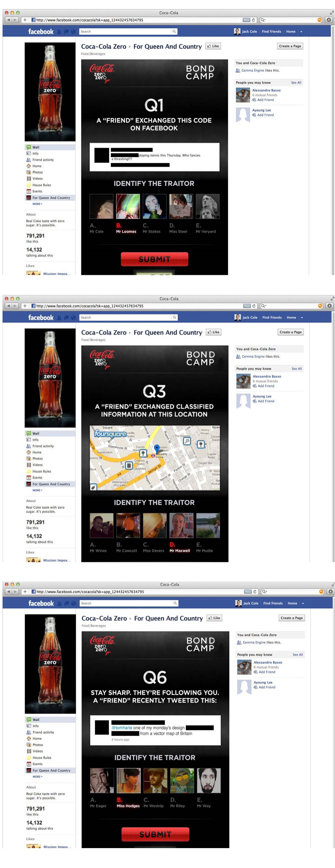
Task: Select answer D. Mr Maxwell in Q3
Action: point(181,533)
